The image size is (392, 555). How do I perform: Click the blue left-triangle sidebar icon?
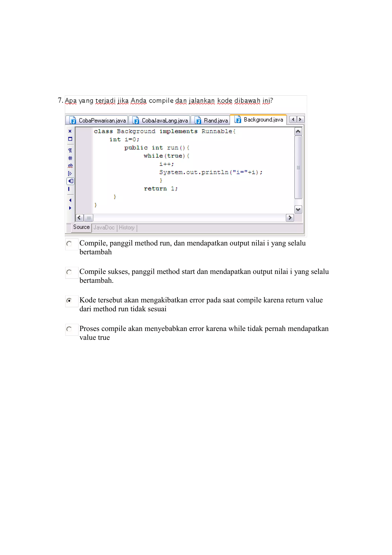point(70,200)
